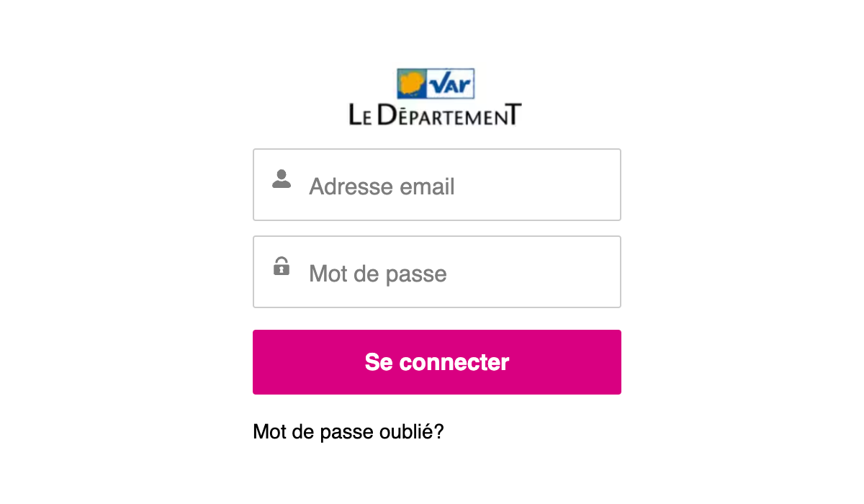Click the lock symbol indicating password entry
Image resolution: width=864 pixels, height=504 pixels.
(x=281, y=266)
